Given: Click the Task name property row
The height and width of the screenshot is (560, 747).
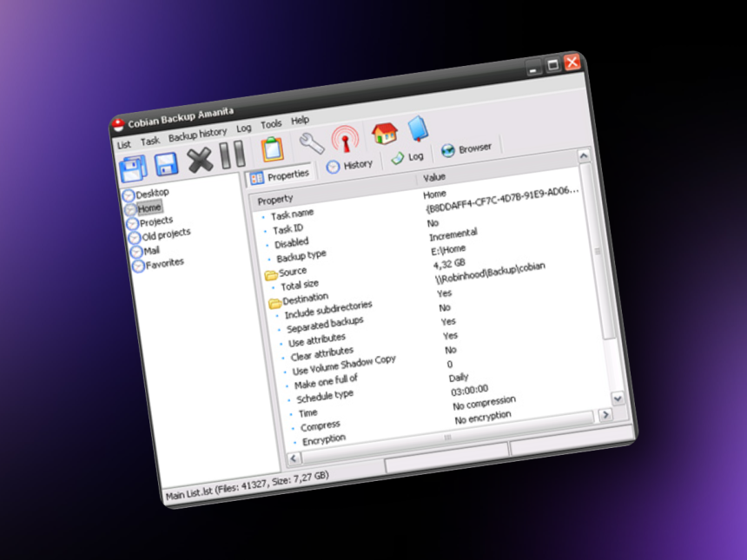Looking at the screenshot, I should (x=293, y=214).
